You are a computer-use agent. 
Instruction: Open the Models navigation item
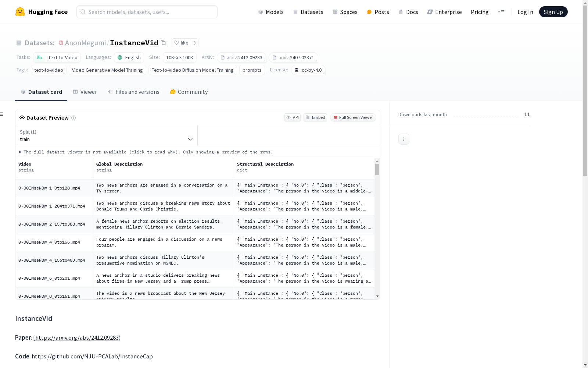[271, 12]
